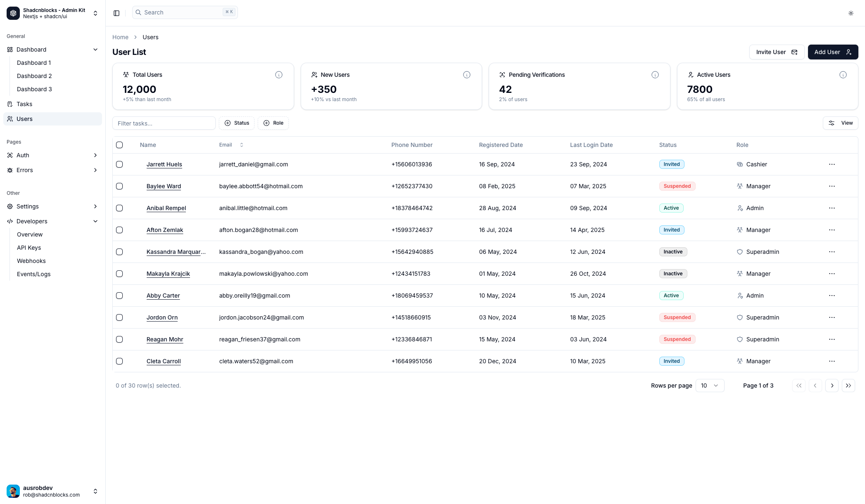Jump to last page with double-arrow icon

click(x=848, y=385)
